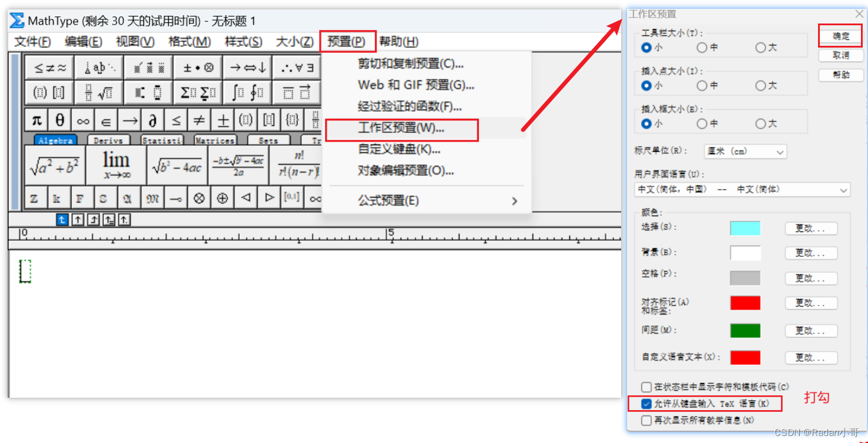Select the center tab stop icon
The image size is (868, 443).
[x=78, y=220]
